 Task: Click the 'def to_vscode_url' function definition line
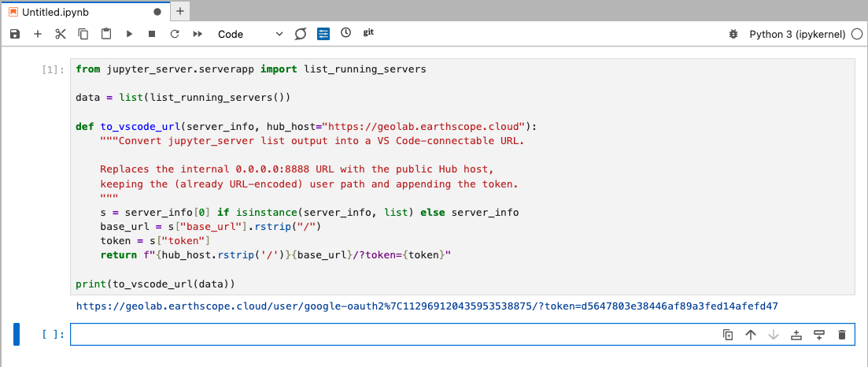pos(306,126)
